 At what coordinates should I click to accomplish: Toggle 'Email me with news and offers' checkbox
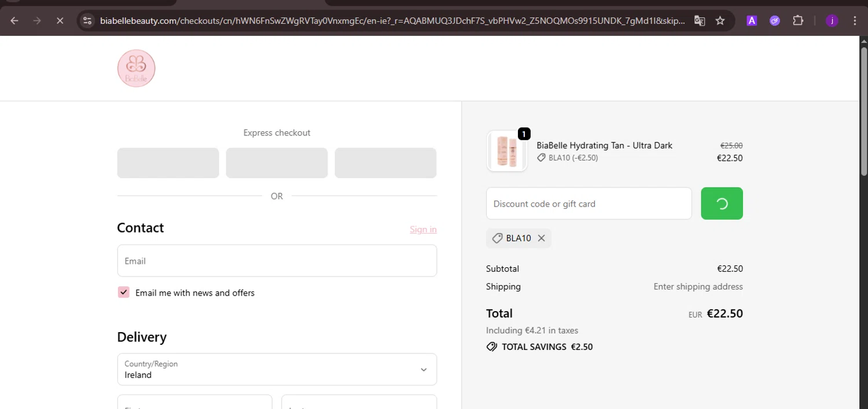(123, 292)
